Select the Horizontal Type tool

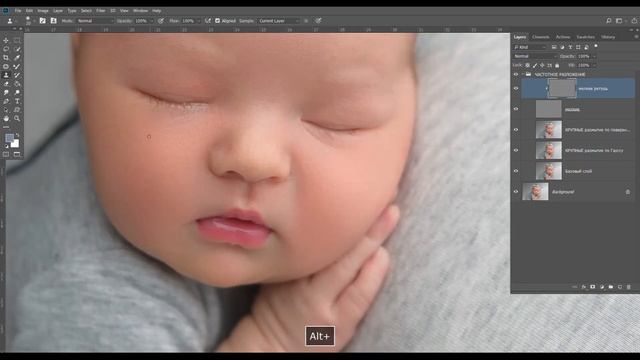[17, 101]
